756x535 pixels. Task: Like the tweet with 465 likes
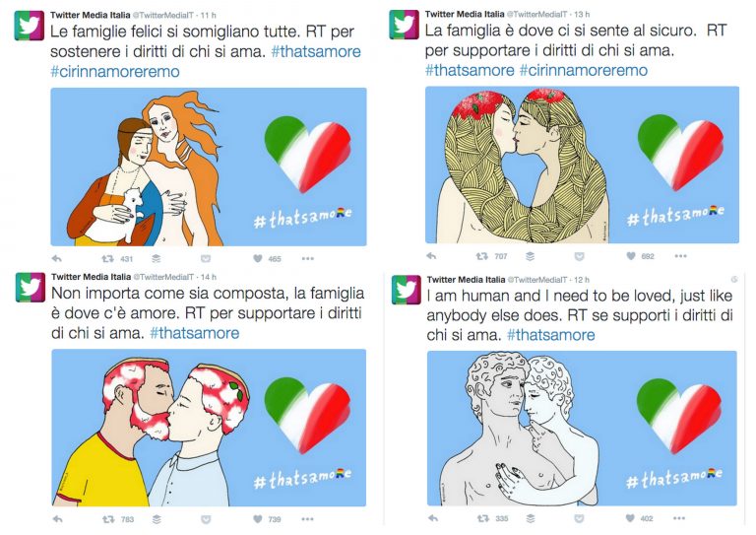[258, 258]
